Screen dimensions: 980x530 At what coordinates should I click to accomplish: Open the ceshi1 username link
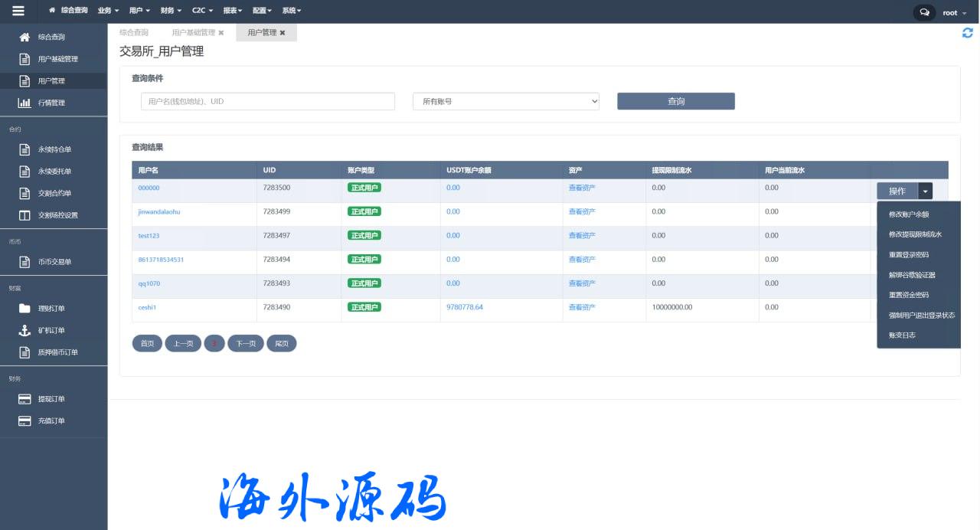pos(147,307)
